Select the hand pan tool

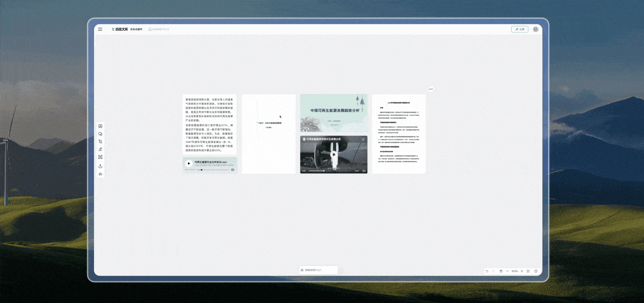501,271
